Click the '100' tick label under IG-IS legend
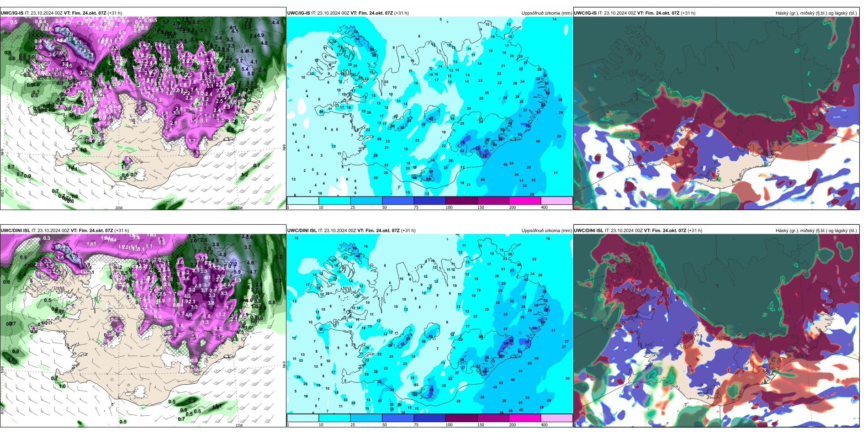Screen dimensions: 868x434 [x=449, y=207]
